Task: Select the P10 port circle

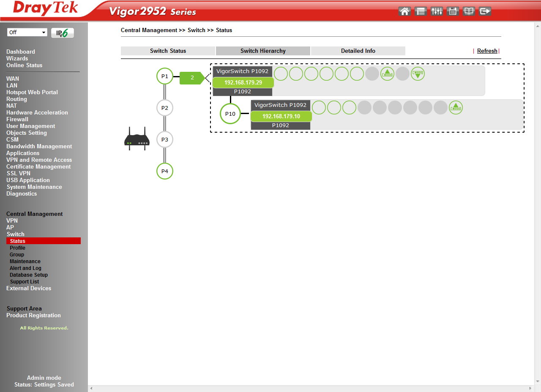Action: click(230, 114)
